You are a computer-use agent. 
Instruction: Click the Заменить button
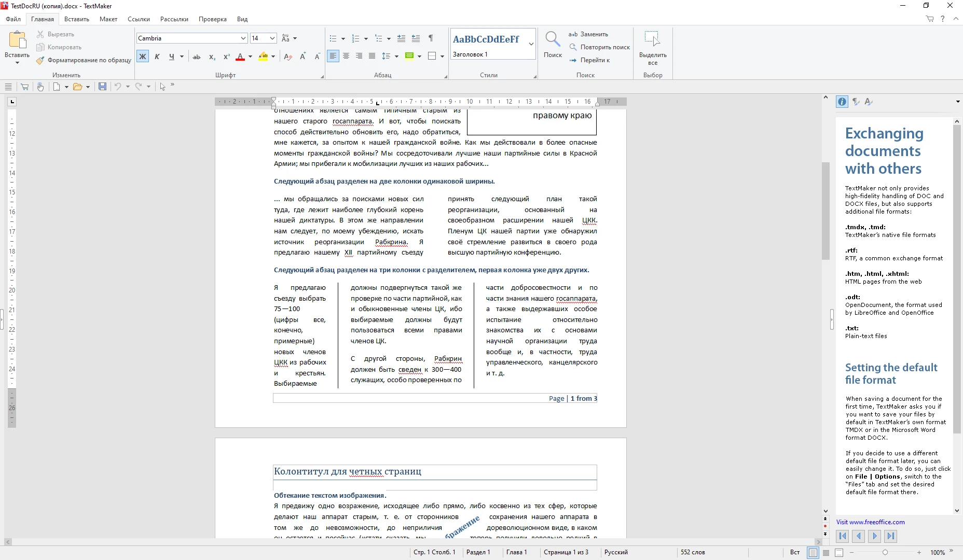tap(588, 34)
